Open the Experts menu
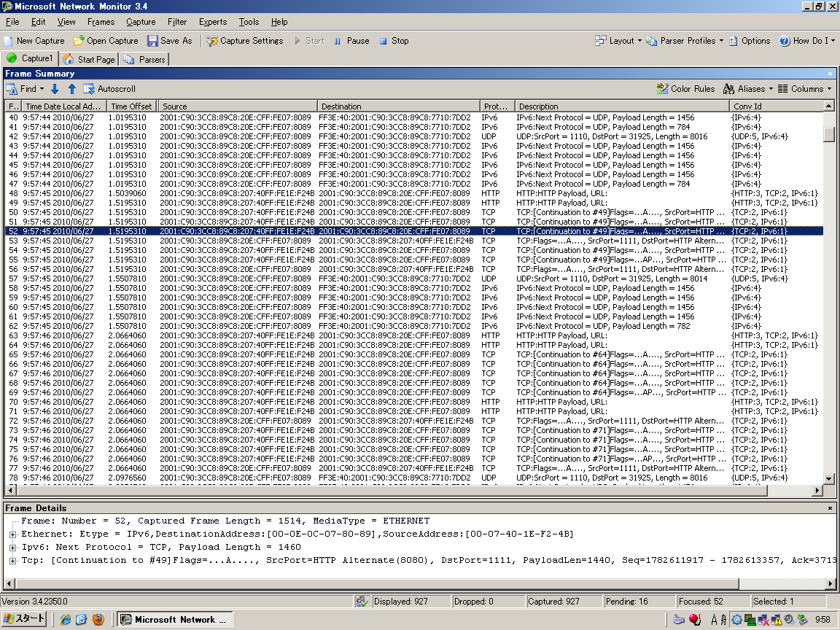 tap(213, 22)
